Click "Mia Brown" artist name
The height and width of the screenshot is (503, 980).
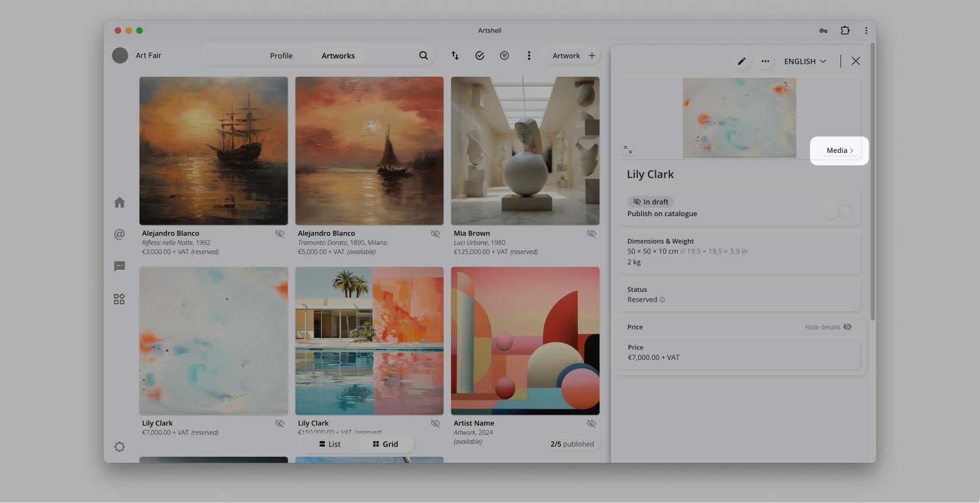472,233
